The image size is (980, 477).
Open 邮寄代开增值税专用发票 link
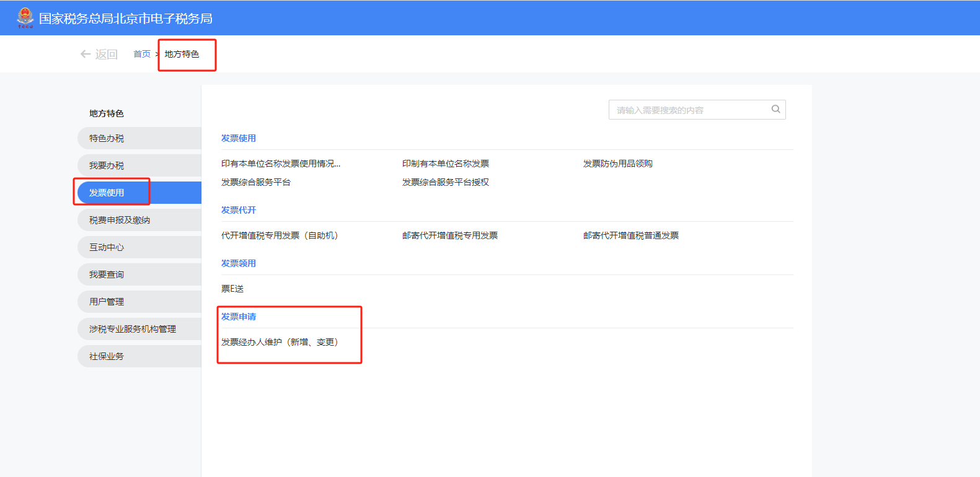click(450, 235)
